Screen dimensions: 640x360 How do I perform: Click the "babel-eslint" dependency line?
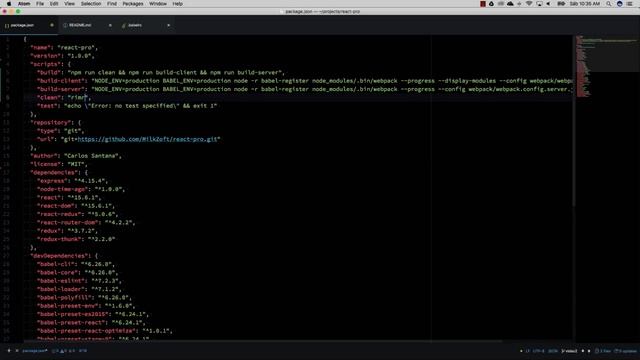79,281
